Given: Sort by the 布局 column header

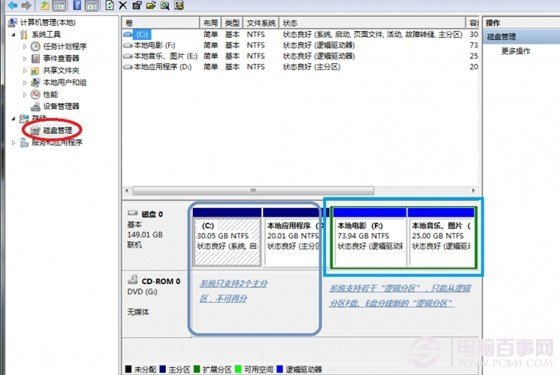Looking at the screenshot, I should pyautogui.click(x=210, y=23).
